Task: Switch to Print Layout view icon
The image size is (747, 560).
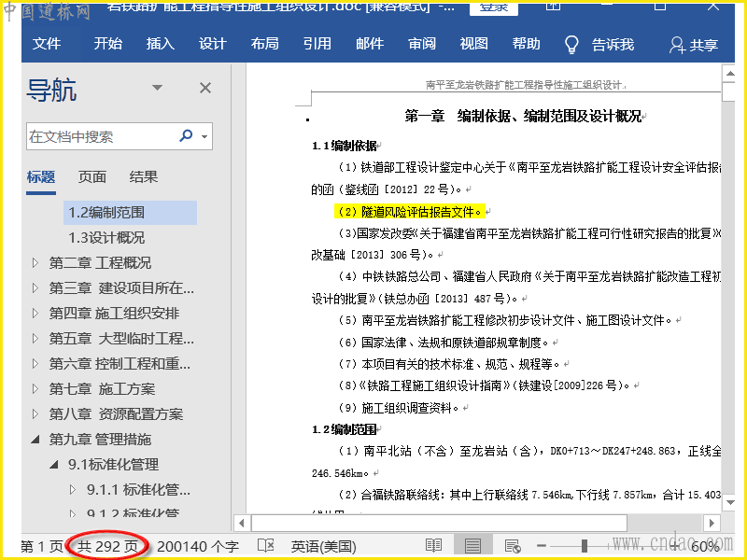Action: coord(472,546)
